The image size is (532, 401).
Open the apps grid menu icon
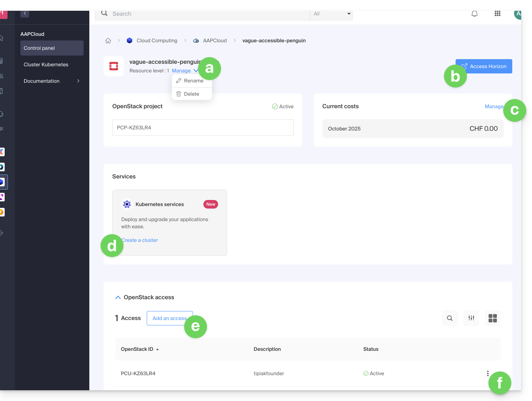pos(497,14)
